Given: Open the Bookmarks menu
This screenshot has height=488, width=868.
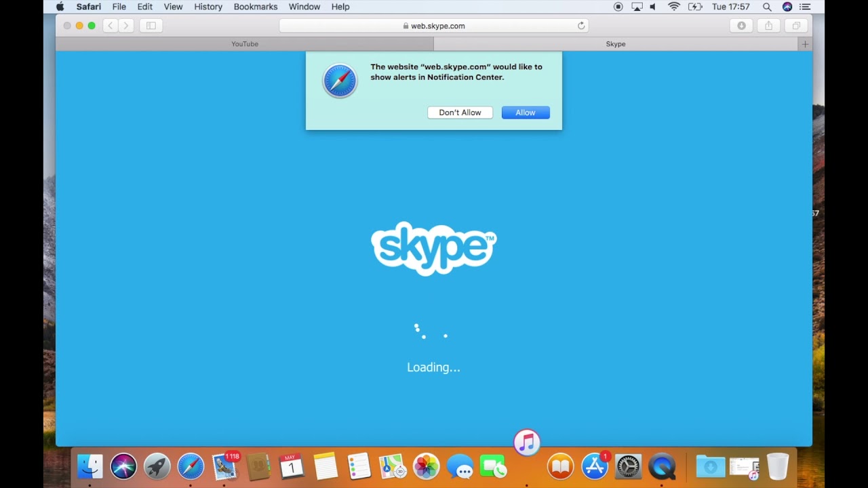Looking at the screenshot, I should point(256,7).
